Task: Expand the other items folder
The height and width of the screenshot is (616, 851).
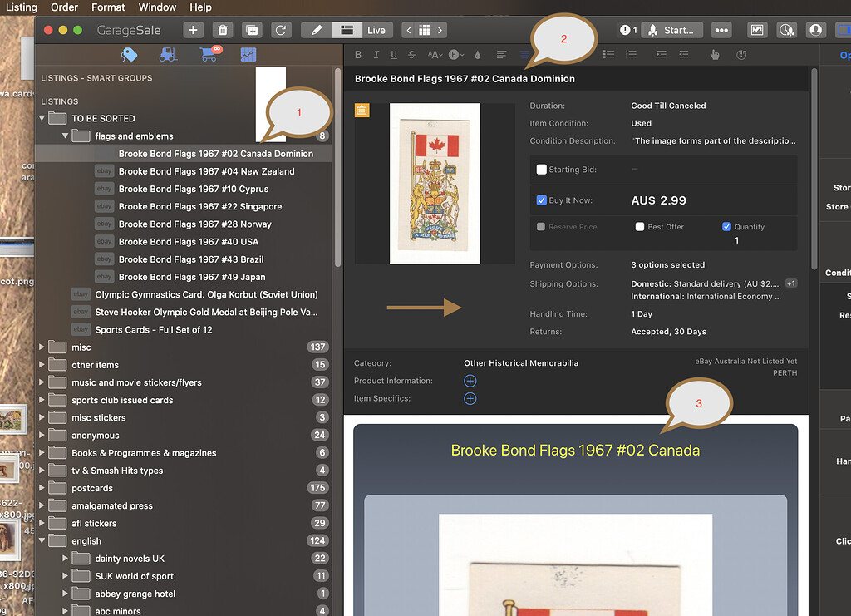Action: click(x=42, y=365)
